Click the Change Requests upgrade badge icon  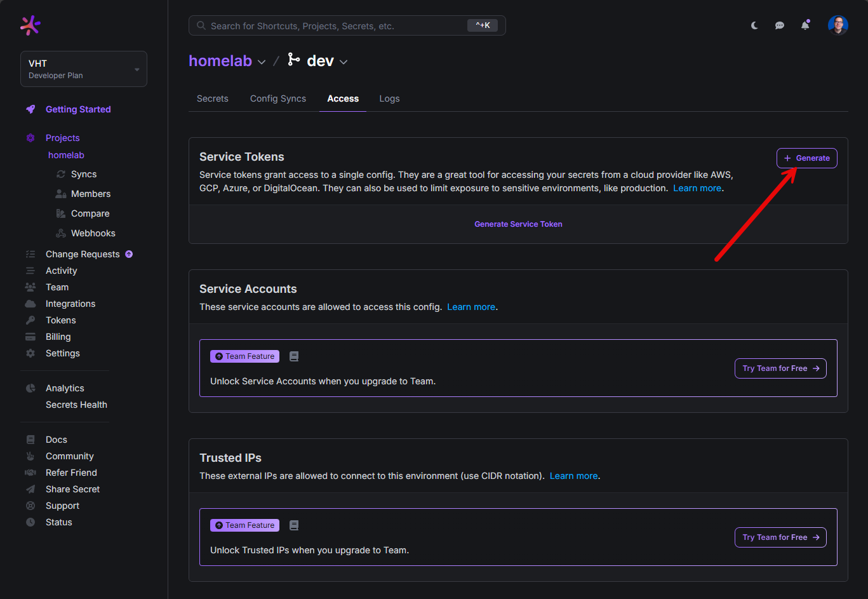(129, 254)
